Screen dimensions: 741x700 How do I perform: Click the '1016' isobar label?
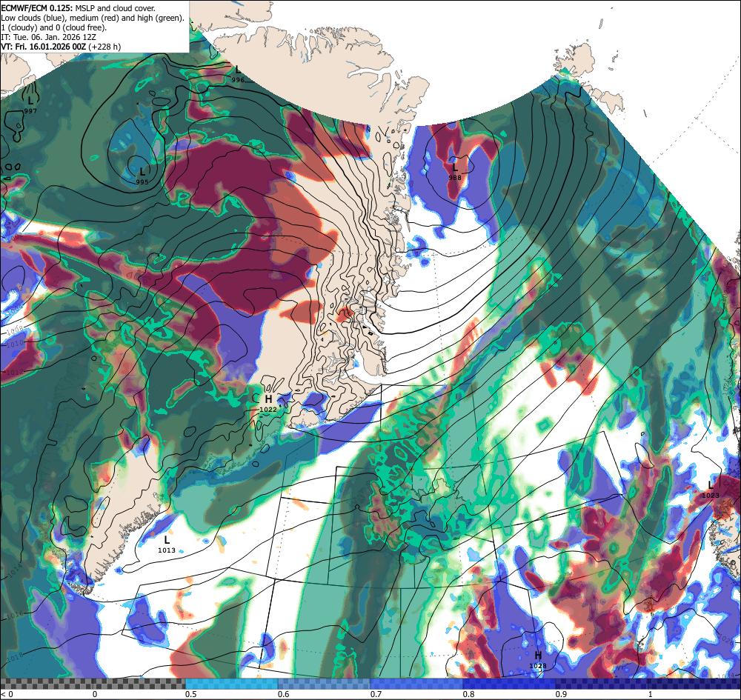pyautogui.click(x=15, y=616)
